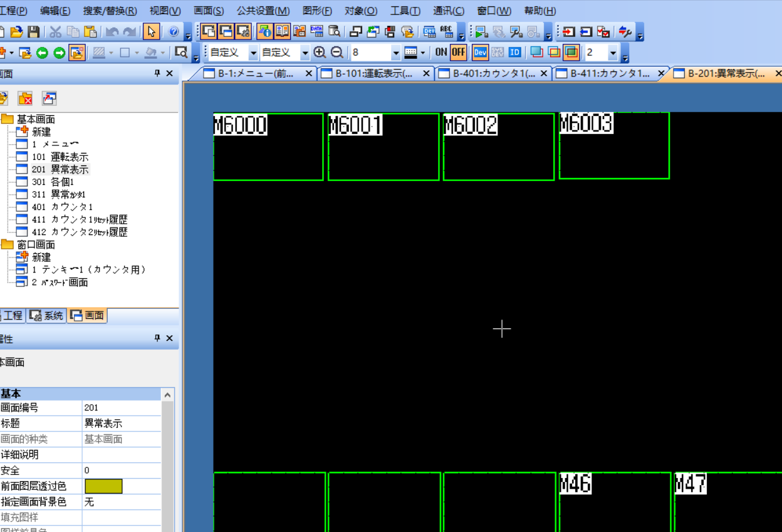Click the properties panel scroll up arrow
The height and width of the screenshot is (532, 782).
click(x=167, y=395)
